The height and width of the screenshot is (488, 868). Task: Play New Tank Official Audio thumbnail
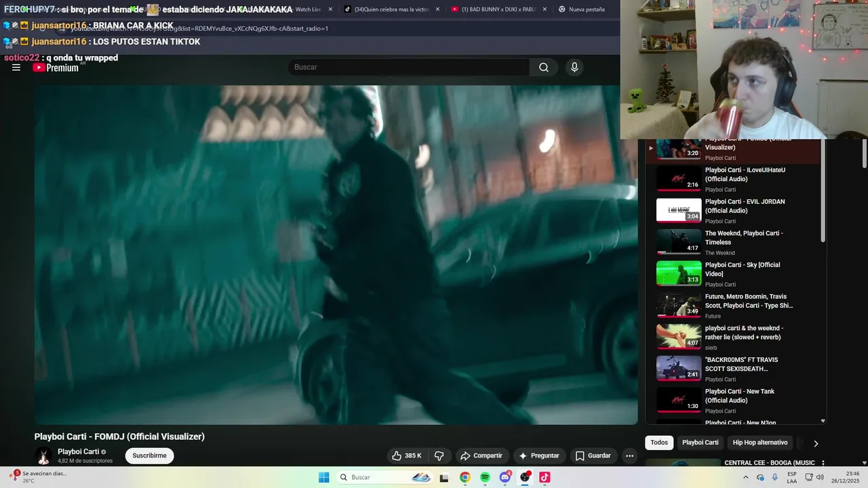coord(679,400)
